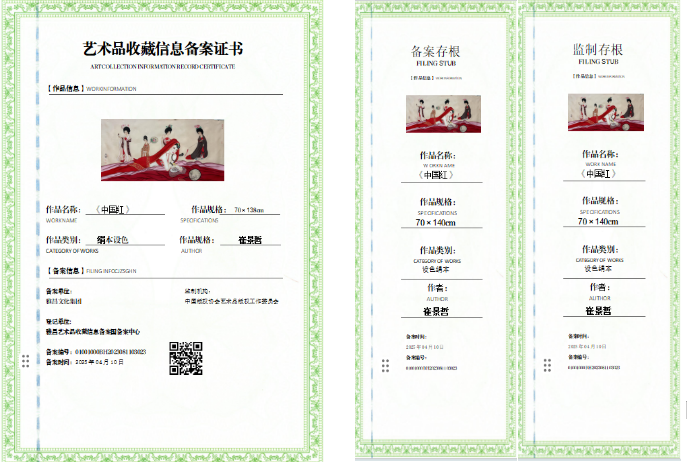Click the 备案存根 FILING STUB heading
Viewport: 687px width, 462px height.
pos(437,52)
